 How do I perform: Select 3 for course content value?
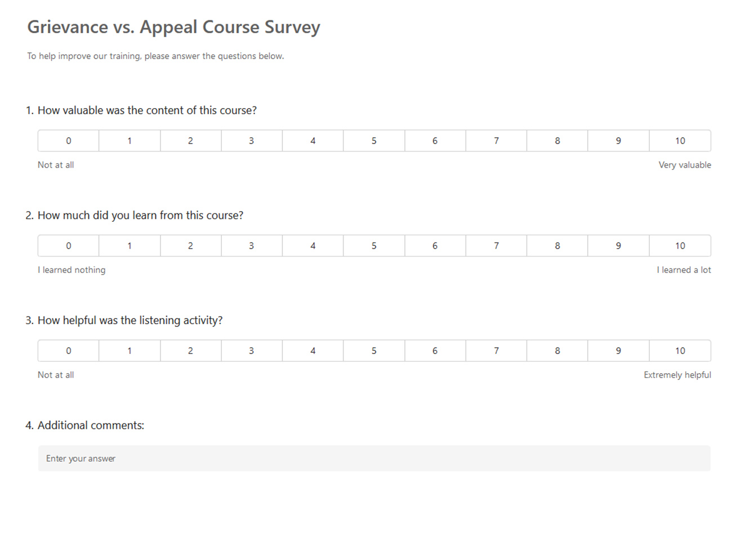[252, 141]
